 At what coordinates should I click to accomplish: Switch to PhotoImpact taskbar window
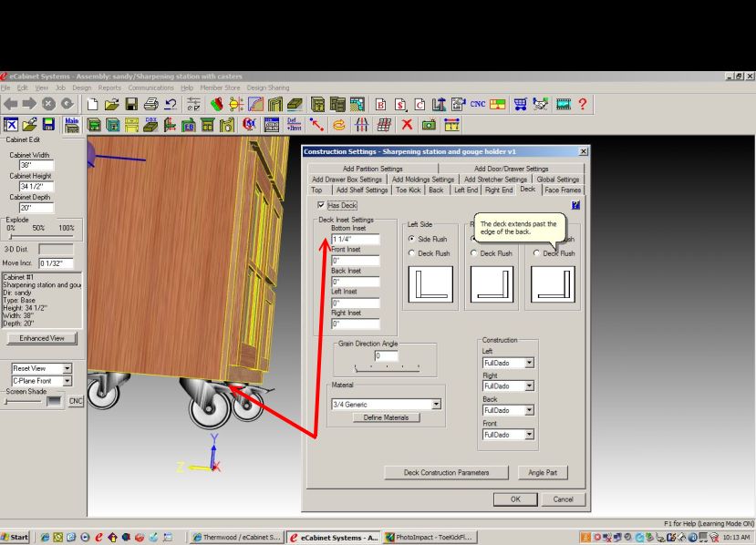click(x=431, y=537)
